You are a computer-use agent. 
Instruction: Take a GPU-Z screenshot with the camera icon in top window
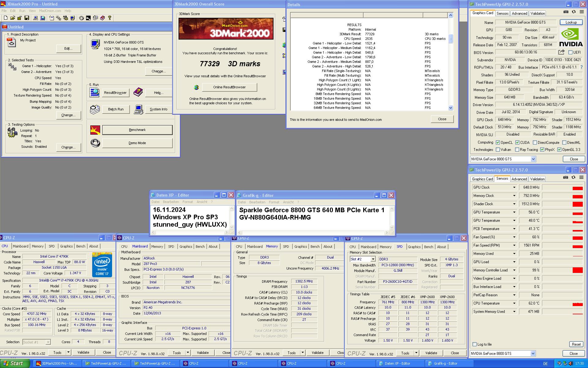coord(566,12)
